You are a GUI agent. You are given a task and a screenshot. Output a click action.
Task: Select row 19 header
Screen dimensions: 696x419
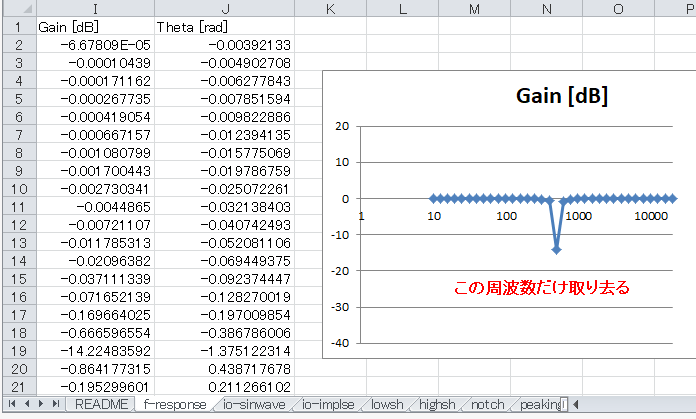point(19,351)
